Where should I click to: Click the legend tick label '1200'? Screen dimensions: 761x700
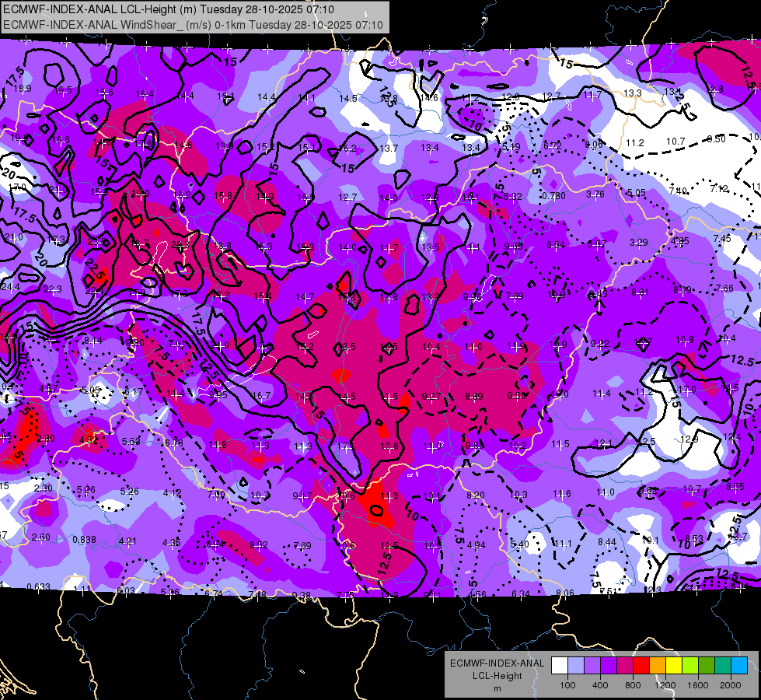click(665, 685)
